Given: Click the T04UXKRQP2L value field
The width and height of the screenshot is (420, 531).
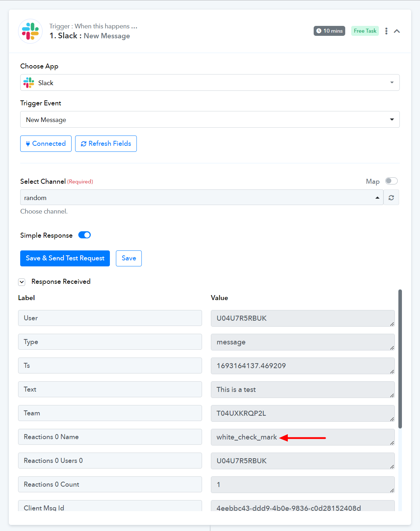Looking at the screenshot, I should [303, 413].
